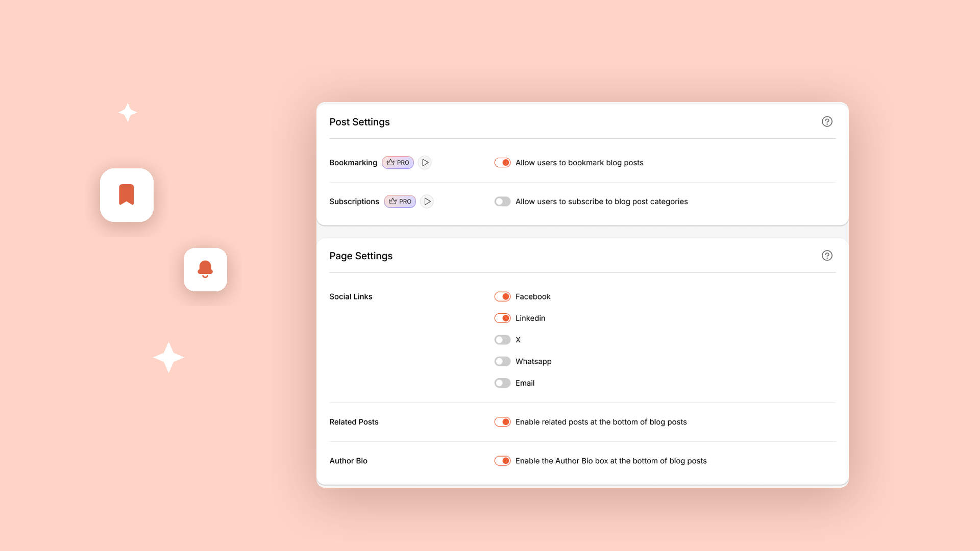The height and width of the screenshot is (551, 980).
Task: Turn off the Facebook social link
Action: (x=502, y=296)
